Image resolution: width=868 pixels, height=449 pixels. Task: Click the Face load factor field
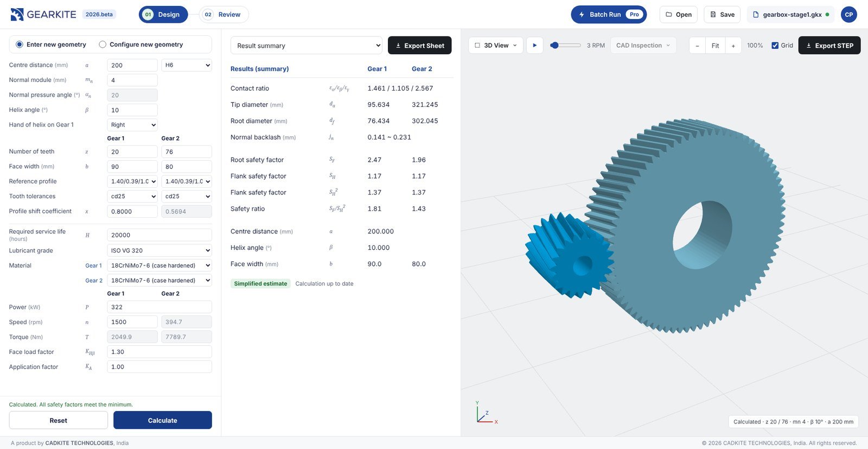tap(159, 352)
